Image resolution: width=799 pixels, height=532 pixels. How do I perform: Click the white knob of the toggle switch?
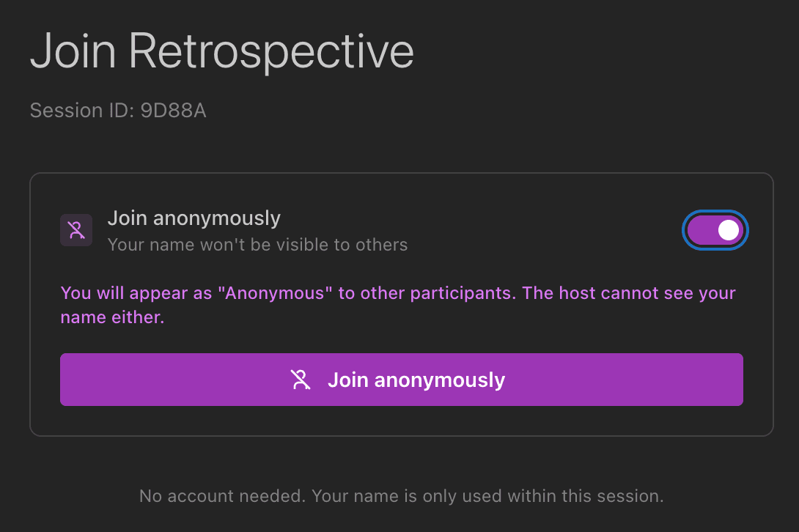(728, 229)
